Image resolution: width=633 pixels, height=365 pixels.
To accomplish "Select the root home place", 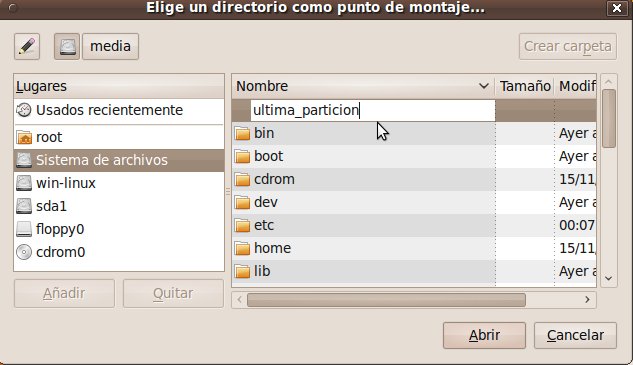I will [119, 137].
